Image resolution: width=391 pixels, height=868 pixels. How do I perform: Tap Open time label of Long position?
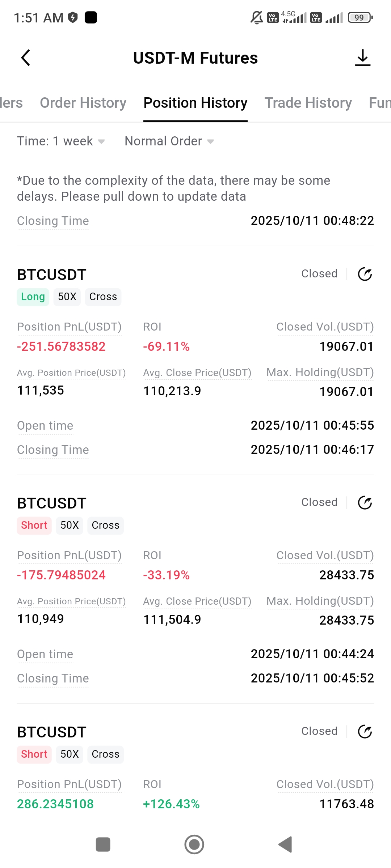point(45,426)
